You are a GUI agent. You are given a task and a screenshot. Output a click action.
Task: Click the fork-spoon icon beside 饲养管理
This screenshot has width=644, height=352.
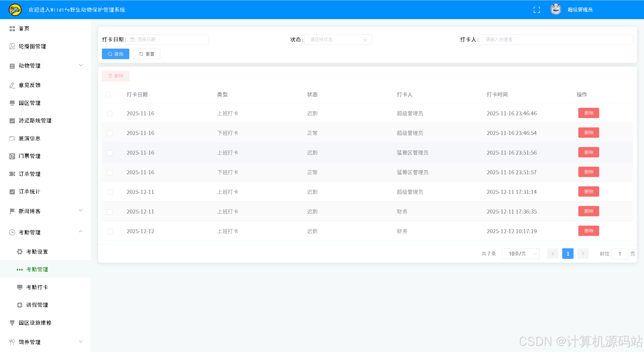(x=12, y=342)
